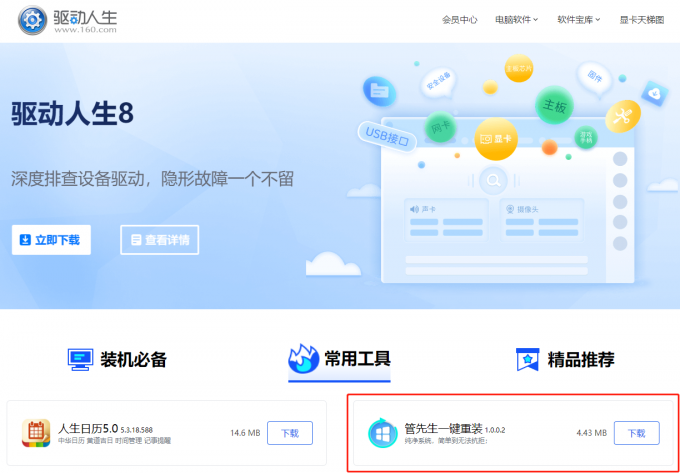
Task: Open the 管先生一键重装 title link
Action: click(x=443, y=429)
